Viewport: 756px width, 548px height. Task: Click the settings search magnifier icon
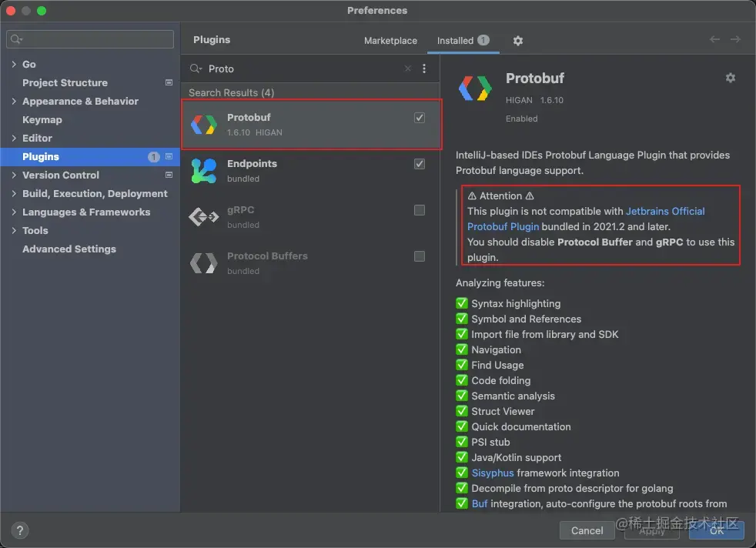(16, 39)
